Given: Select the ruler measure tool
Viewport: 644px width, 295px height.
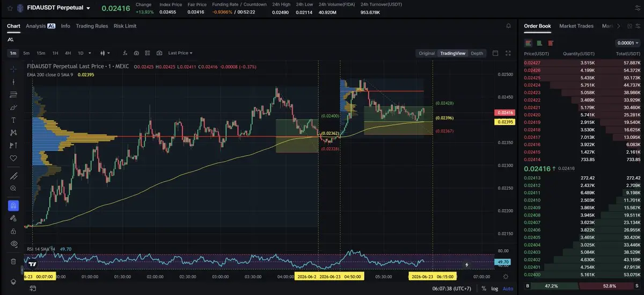Looking at the screenshot, I should 13,176.
